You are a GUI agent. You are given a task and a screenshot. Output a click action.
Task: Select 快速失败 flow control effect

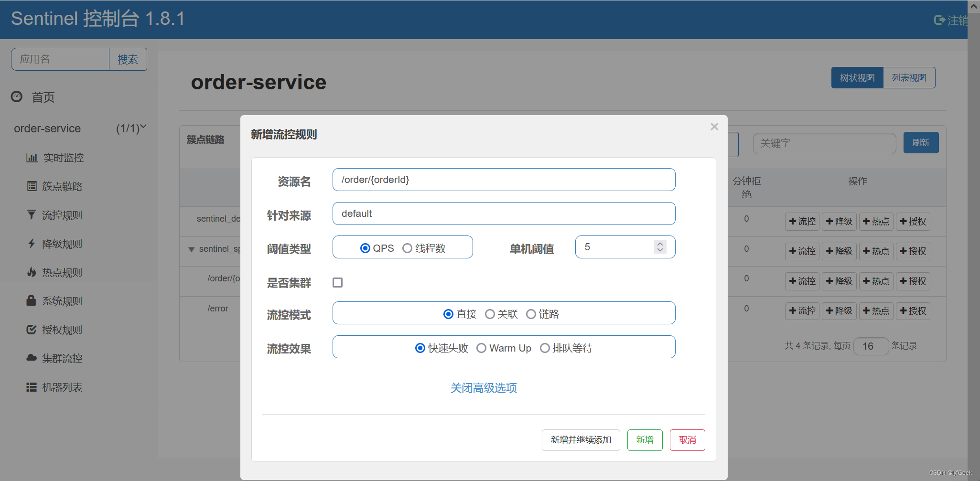tap(420, 348)
